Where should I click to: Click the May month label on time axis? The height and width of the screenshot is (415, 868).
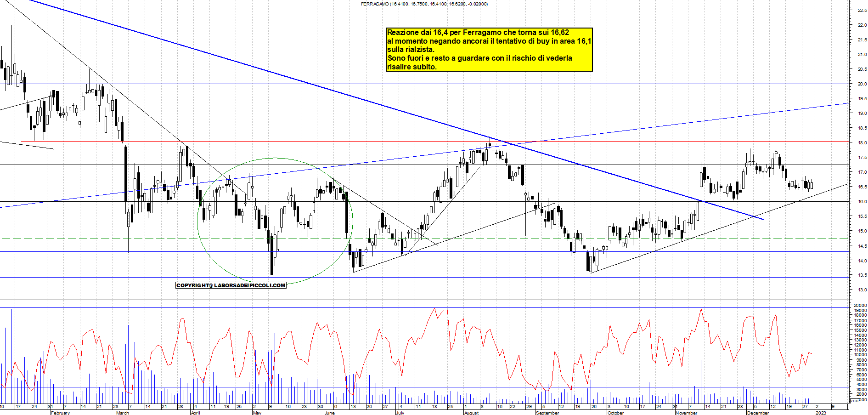(257, 413)
